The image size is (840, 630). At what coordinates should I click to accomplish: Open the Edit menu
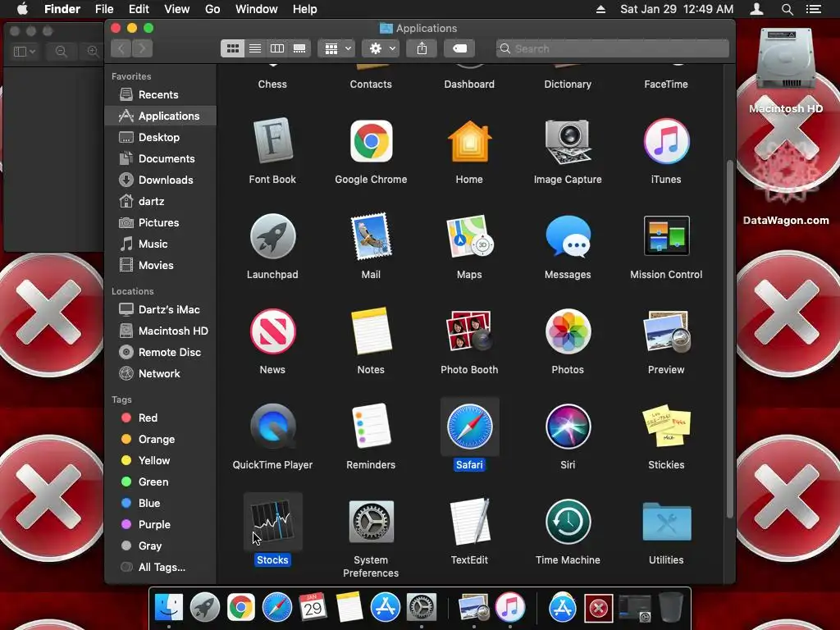click(139, 9)
